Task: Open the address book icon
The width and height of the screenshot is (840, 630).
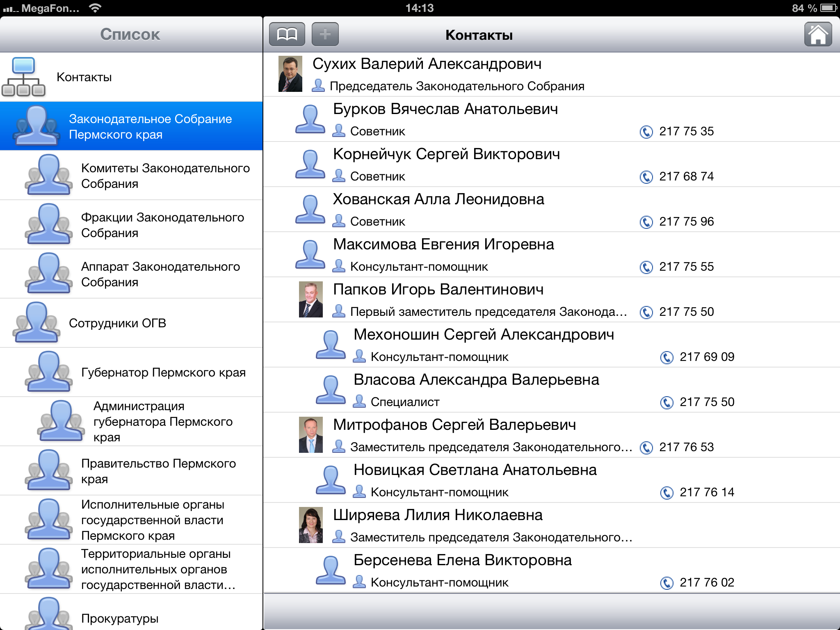Action: (287, 34)
